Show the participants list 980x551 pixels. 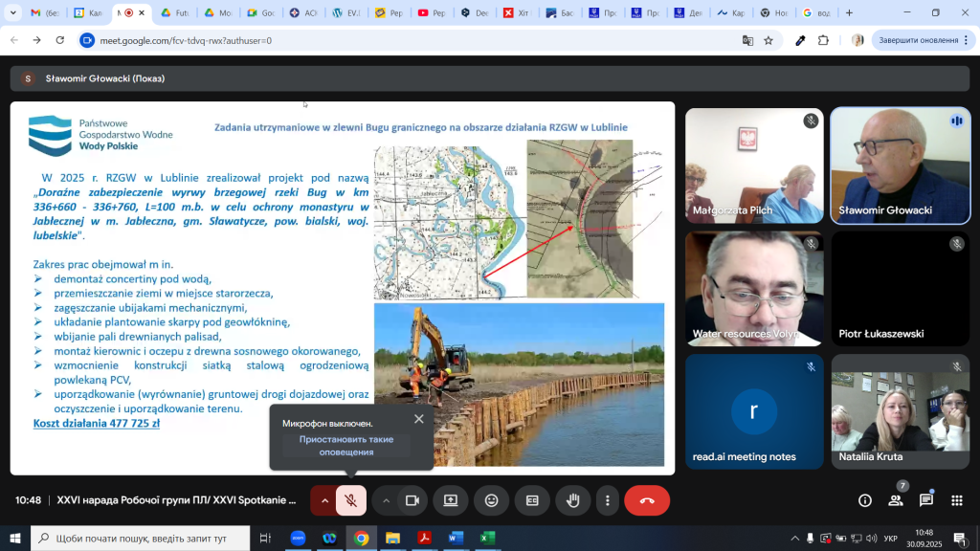tap(896, 500)
